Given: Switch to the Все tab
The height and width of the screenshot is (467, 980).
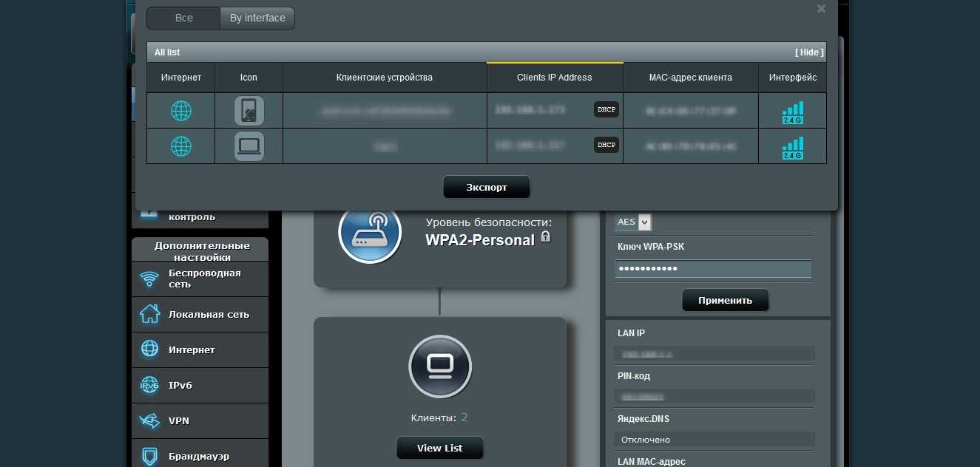Looking at the screenshot, I should (183, 18).
